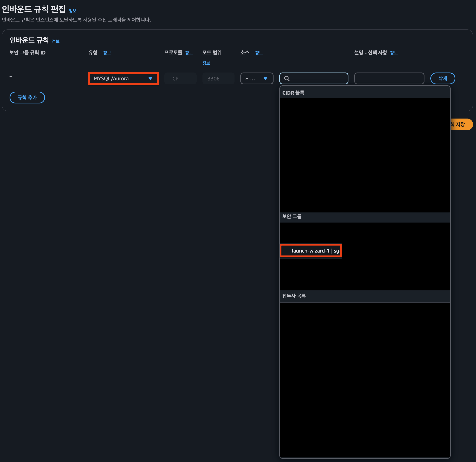Click 정보 link next to 유형
This screenshot has height=462, width=476.
point(107,53)
